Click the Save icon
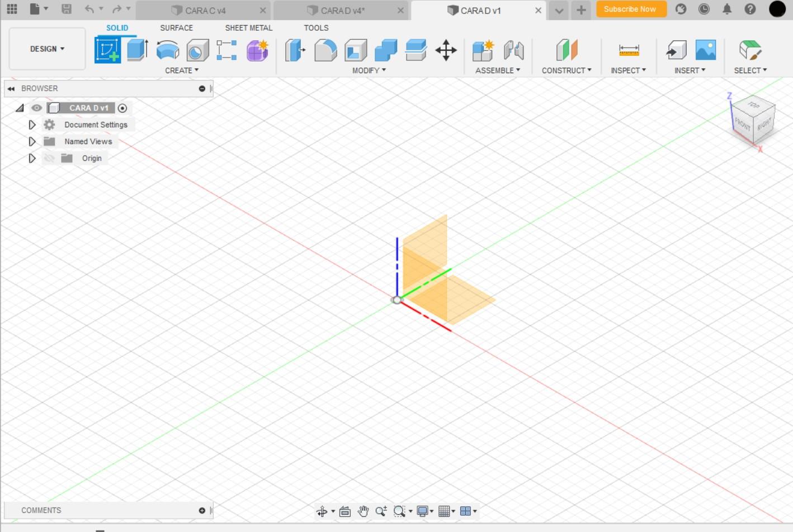Image resolution: width=793 pixels, height=532 pixels. pyautogui.click(x=66, y=9)
